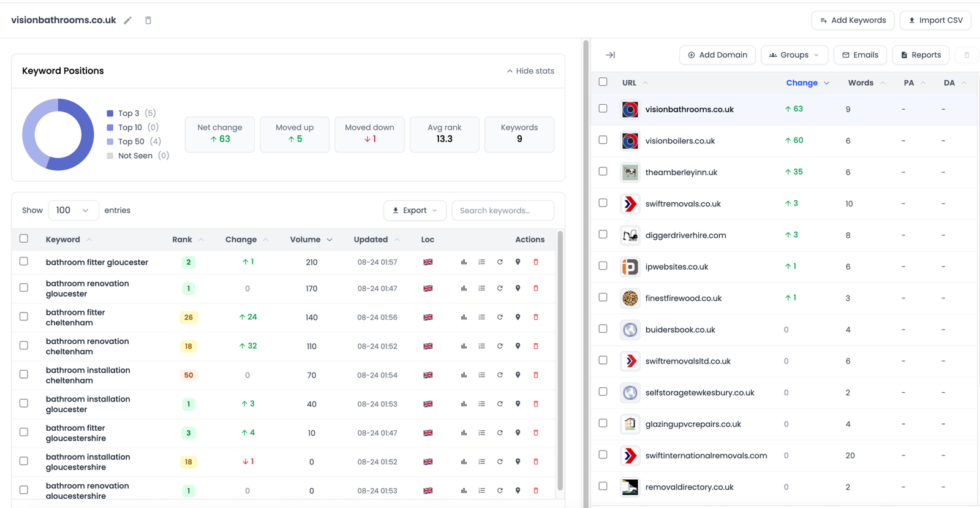Click Add Domain button
Viewport: 980px width, 508px height.
(x=717, y=55)
